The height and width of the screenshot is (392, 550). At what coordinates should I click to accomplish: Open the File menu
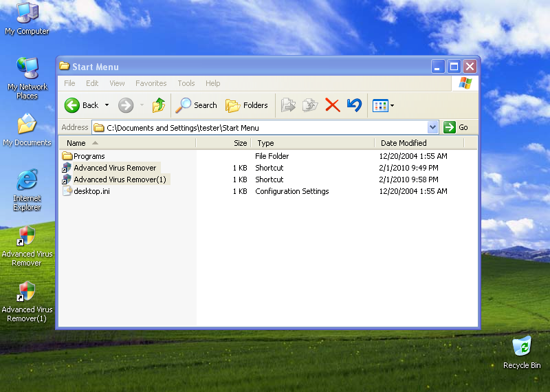pos(69,83)
